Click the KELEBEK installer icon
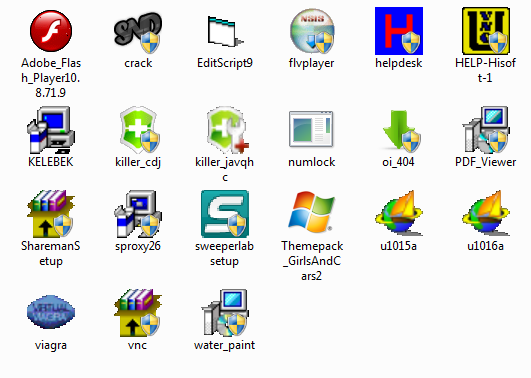This screenshot has width=531, height=378. [x=51, y=130]
